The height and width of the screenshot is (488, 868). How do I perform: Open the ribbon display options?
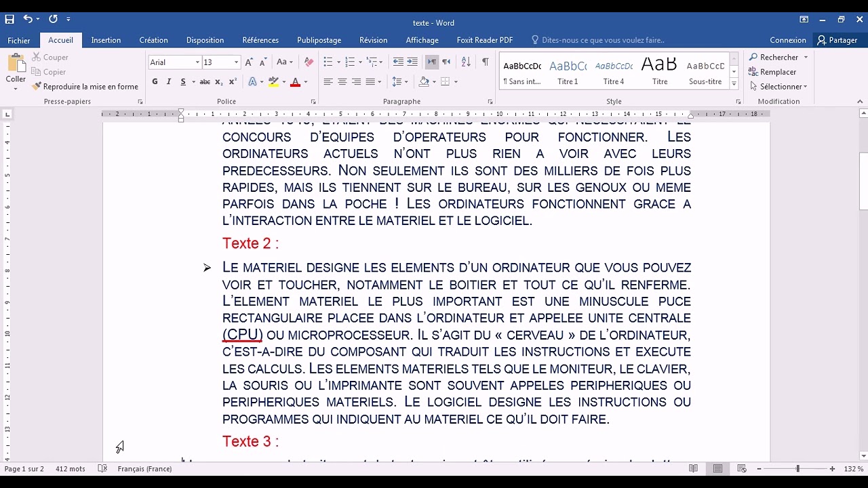pyautogui.click(x=804, y=20)
